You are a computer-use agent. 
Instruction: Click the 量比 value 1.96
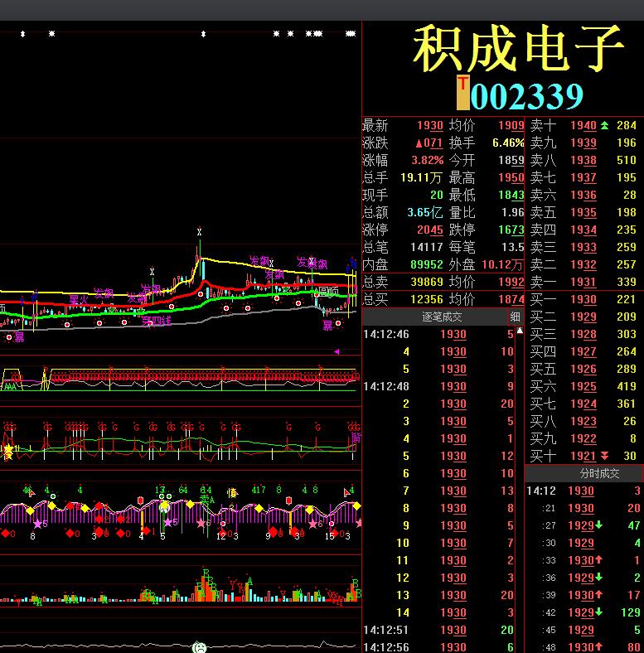pyautogui.click(x=512, y=212)
